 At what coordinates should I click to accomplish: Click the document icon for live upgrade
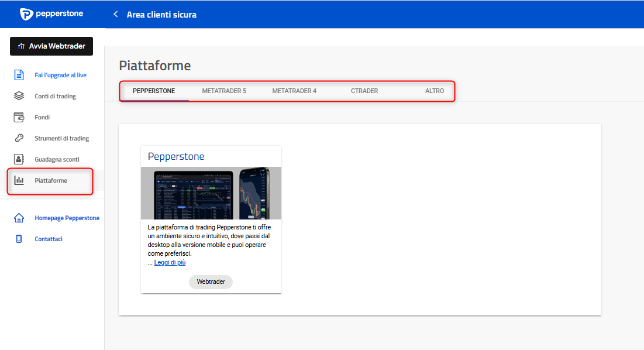19,75
